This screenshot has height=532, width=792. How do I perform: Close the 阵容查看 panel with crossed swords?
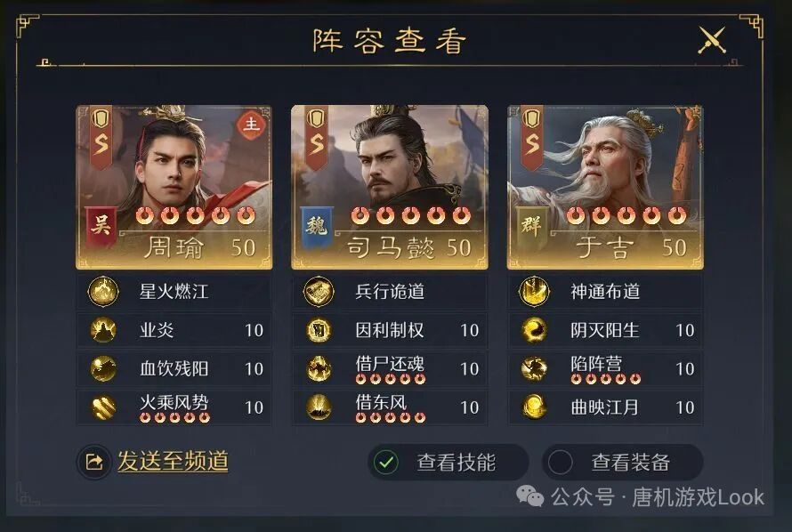click(x=712, y=40)
